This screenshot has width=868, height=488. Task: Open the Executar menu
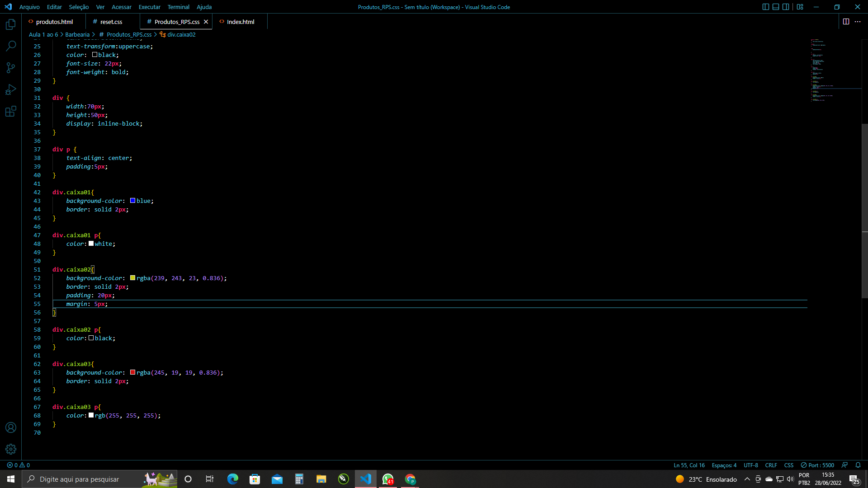click(150, 7)
